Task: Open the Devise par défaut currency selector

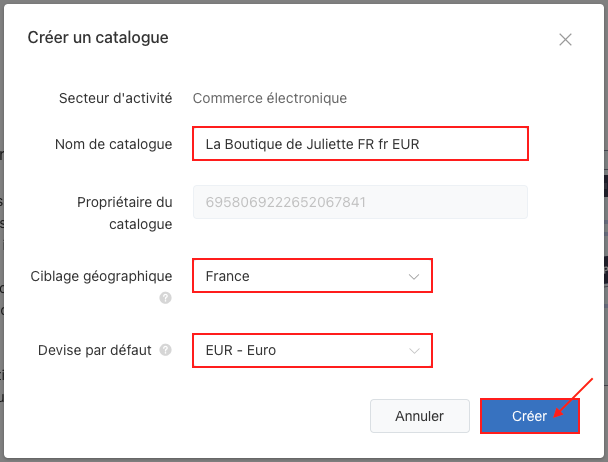Action: [312, 350]
